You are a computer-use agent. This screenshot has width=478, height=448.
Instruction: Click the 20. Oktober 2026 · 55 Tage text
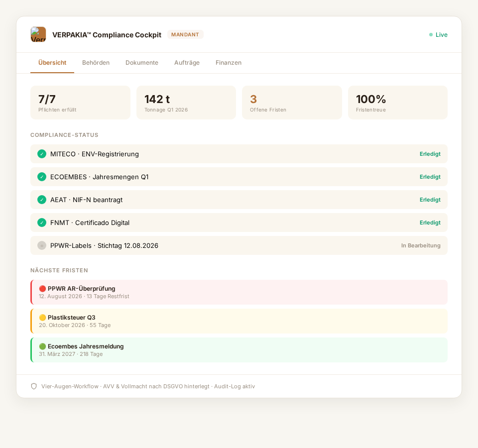click(75, 325)
